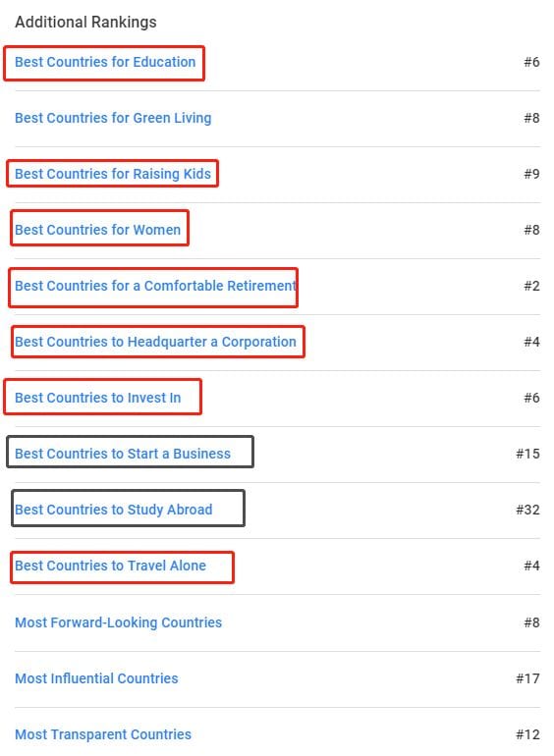Open Best Countries to Start a Business
This screenshot has width=554, height=756.
coord(123,454)
